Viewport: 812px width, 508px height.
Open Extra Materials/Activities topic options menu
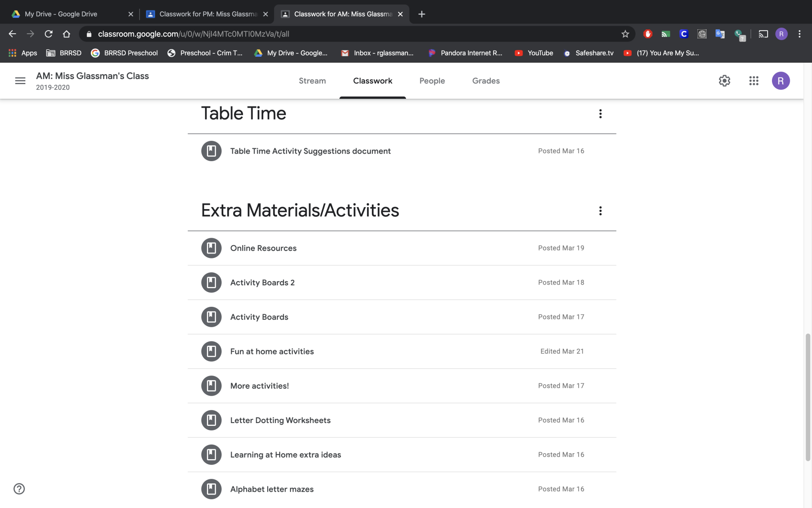(x=600, y=211)
